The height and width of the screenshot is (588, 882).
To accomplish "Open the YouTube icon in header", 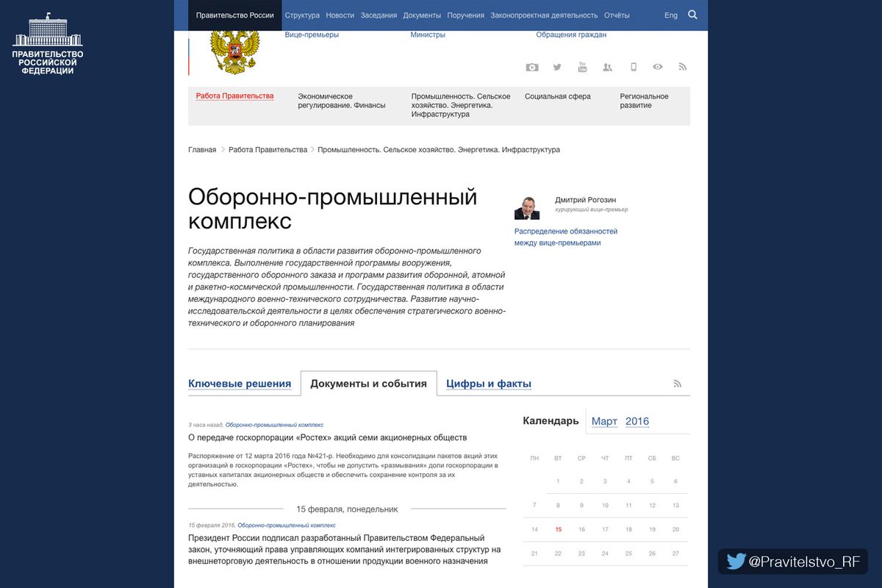I will [x=582, y=67].
